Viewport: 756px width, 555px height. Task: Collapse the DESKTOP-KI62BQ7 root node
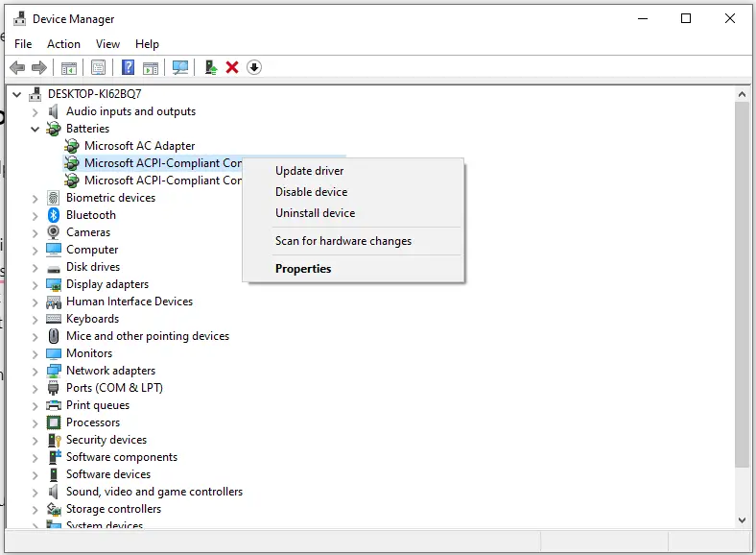click(17, 94)
